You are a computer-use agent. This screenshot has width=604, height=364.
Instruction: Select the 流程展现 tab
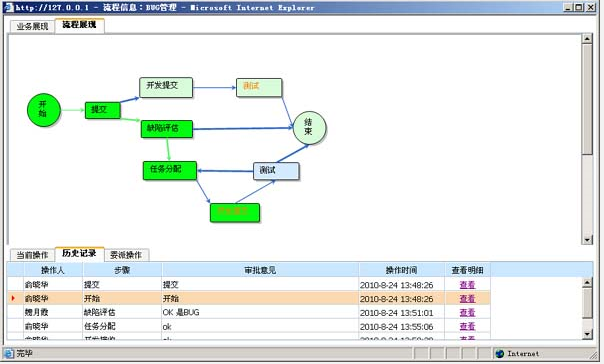click(79, 25)
